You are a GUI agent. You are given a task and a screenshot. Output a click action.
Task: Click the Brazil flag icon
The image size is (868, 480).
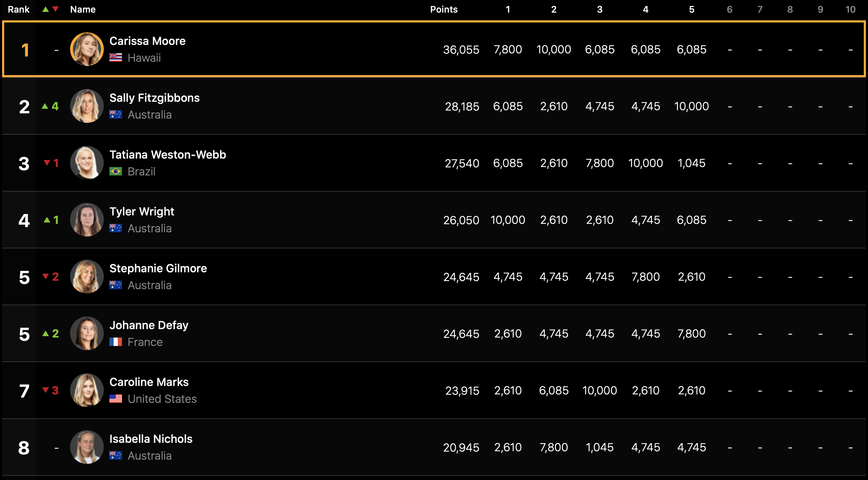[115, 172]
